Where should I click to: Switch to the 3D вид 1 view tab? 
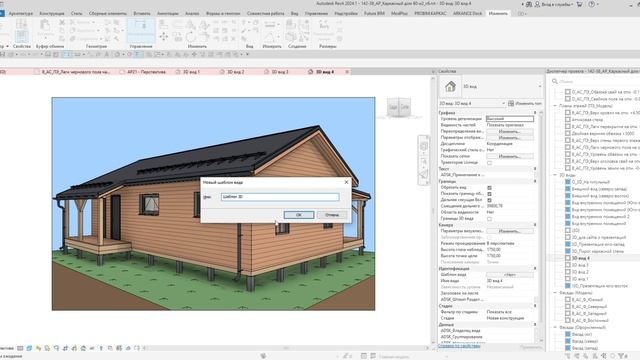click(191, 72)
